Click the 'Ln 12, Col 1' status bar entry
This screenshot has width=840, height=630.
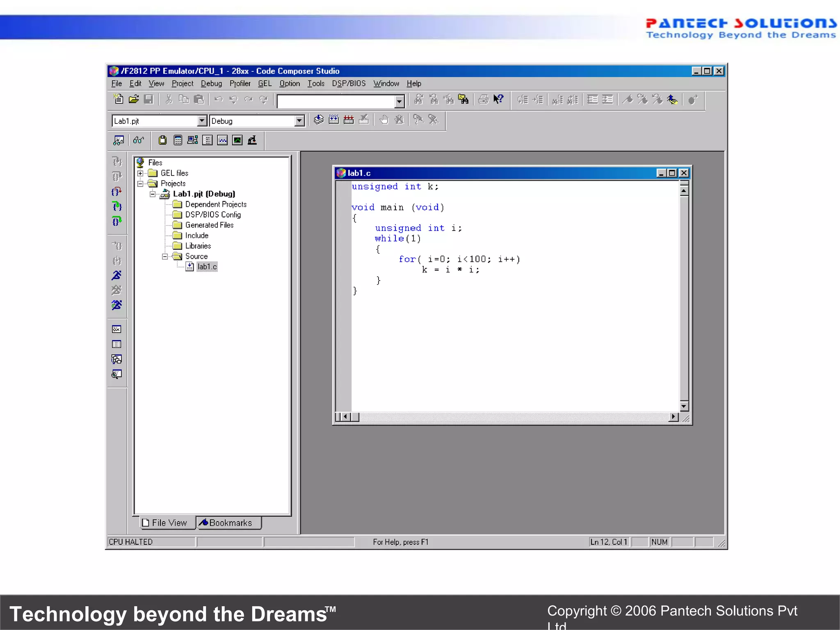609,542
